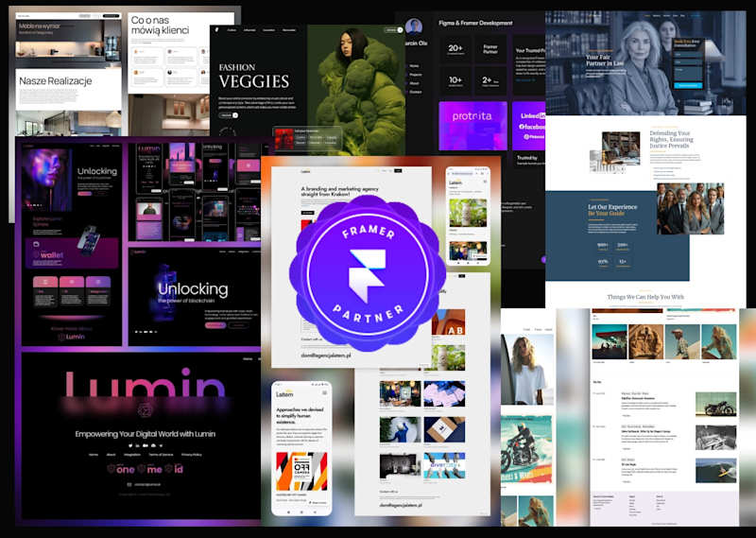Click the law team group photo
756x538 pixels.
pos(690,208)
